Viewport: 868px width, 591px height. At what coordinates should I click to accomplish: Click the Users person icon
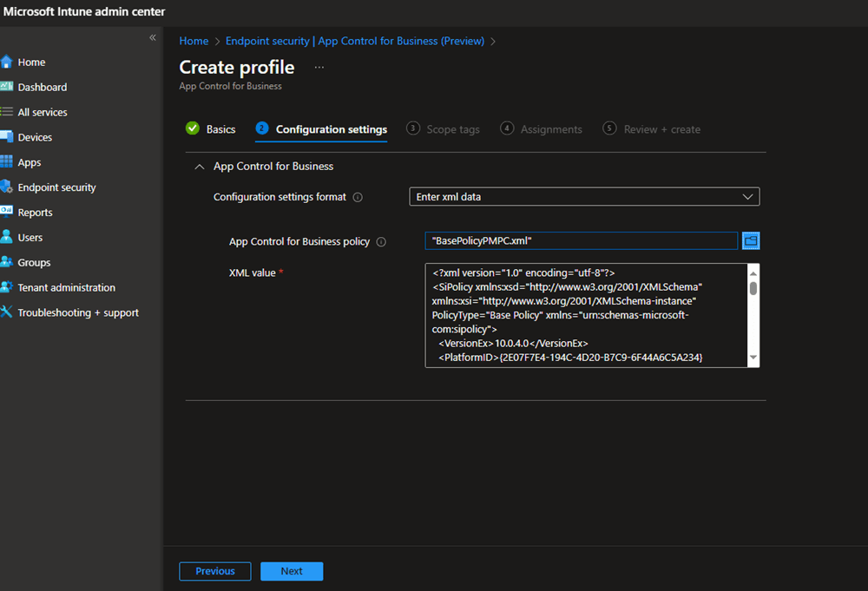pos(6,237)
